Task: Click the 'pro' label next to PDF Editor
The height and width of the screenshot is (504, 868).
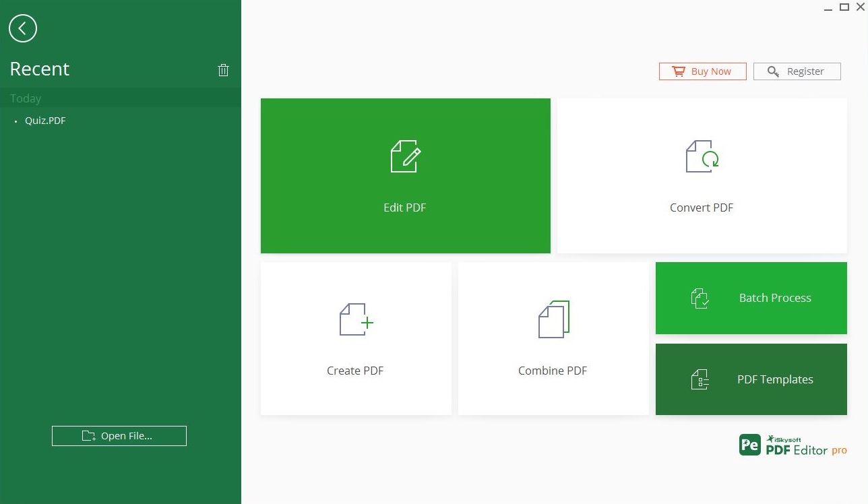Action: [x=840, y=450]
